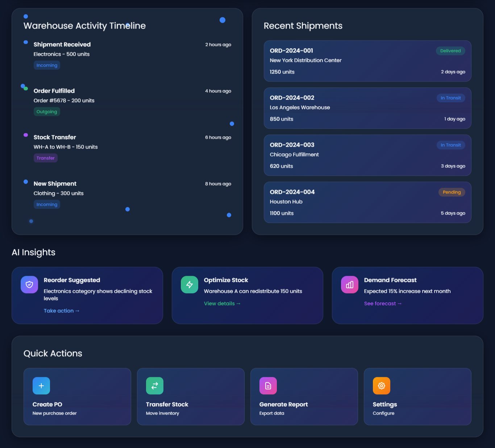The height and width of the screenshot is (448, 495).
Task: Select the Shipment Received timeline entry
Action: [x=127, y=55]
